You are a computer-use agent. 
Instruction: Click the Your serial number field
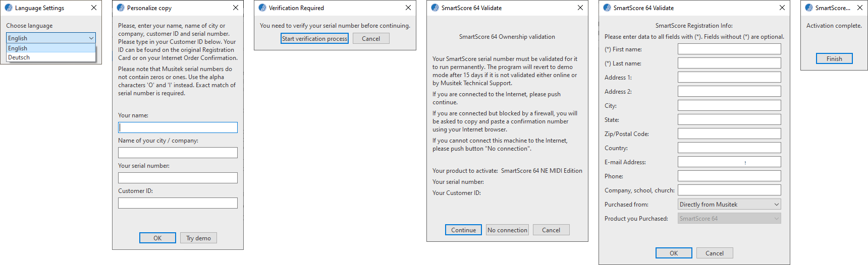coord(178,178)
